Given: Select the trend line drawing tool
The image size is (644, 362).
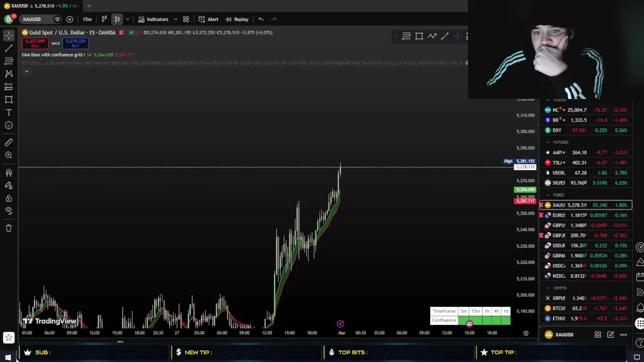Looking at the screenshot, I should click(x=9, y=48).
